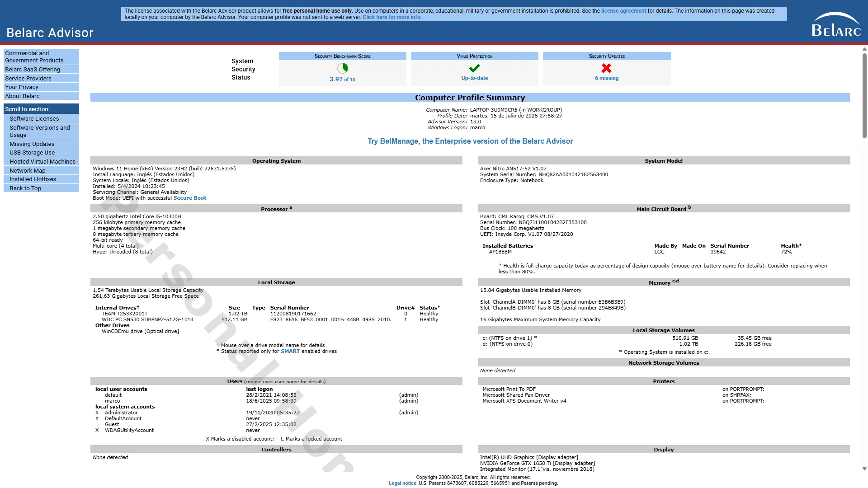This screenshot has width=868, height=488.
Task: Click here for more info link
Action: pyautogui.click(x=392, y=17)
